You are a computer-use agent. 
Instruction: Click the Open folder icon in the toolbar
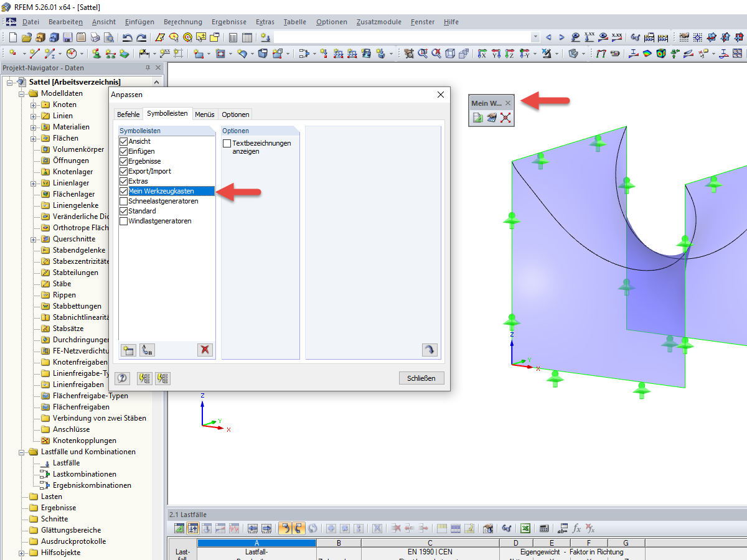pos(26,37)
